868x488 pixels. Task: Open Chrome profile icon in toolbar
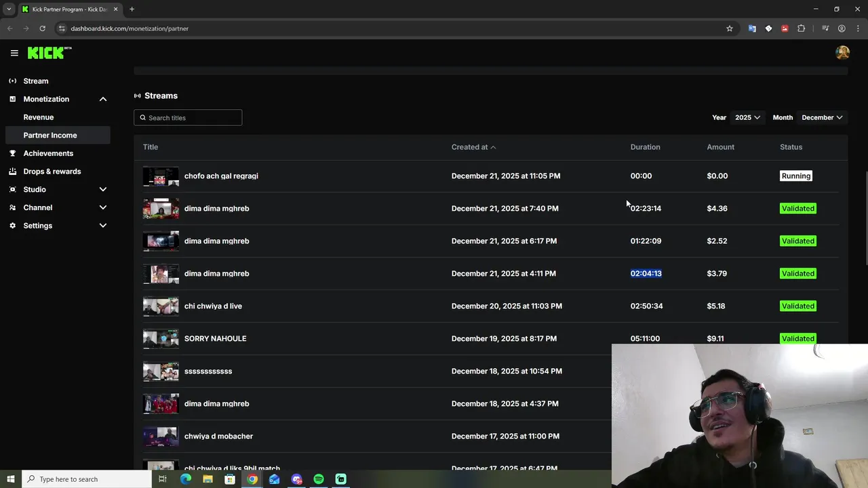coord(842,28)
